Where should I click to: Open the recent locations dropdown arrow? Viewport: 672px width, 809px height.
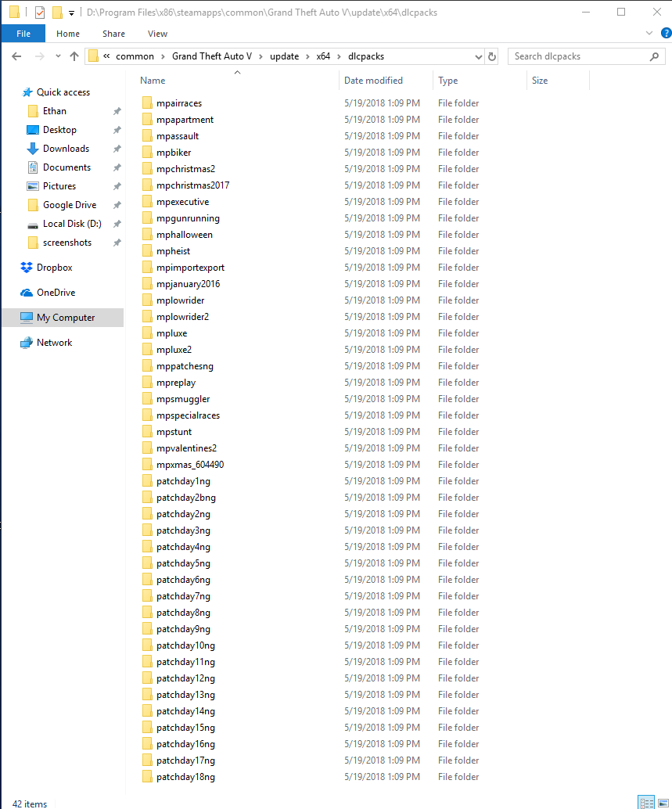(58, 56)
